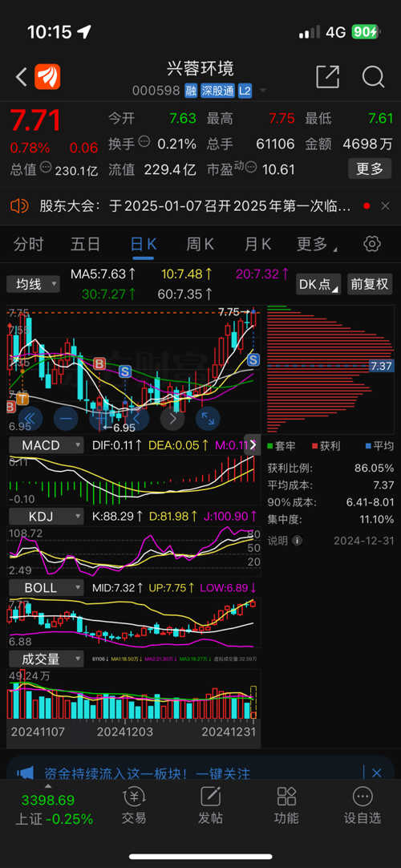Viewport: 401px width, 868px height.
Task: Zoom in chart with plus button
Action: (102, 419)
